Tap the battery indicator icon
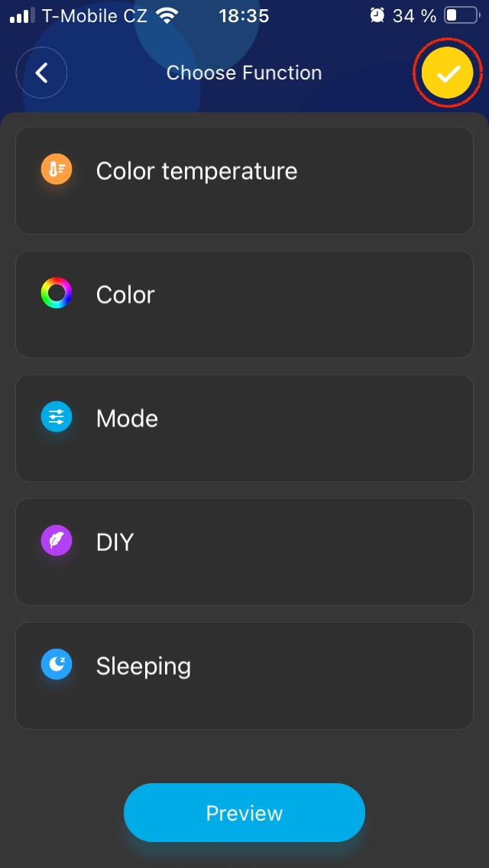Image resolution: width=489 pixels, height=868 pixels. [x=460, y=15]
